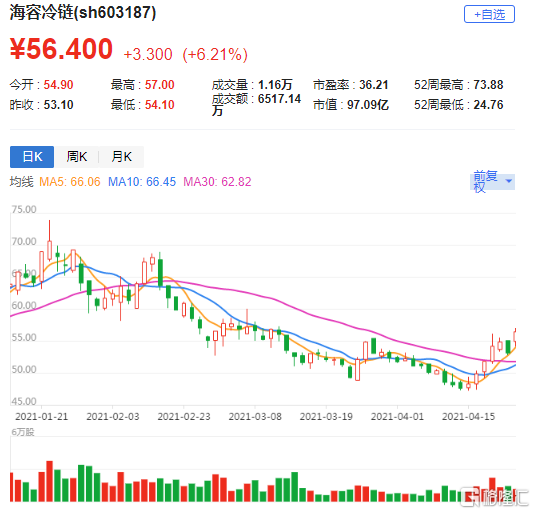The image size is (535, 514).
Task: Switch to the 月K monthly chart tab
Action: pyautogui.click(x=121, y=157)
